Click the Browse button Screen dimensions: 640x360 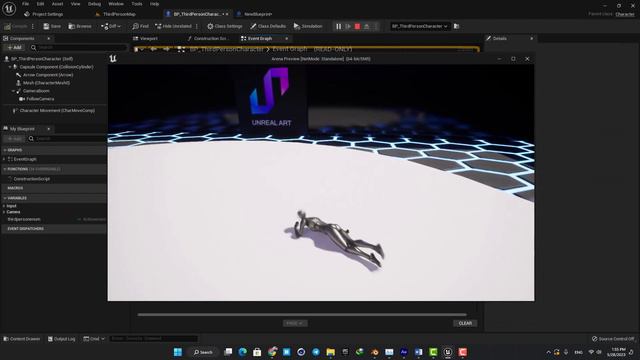pyautogui.click(x=80, y=26)
